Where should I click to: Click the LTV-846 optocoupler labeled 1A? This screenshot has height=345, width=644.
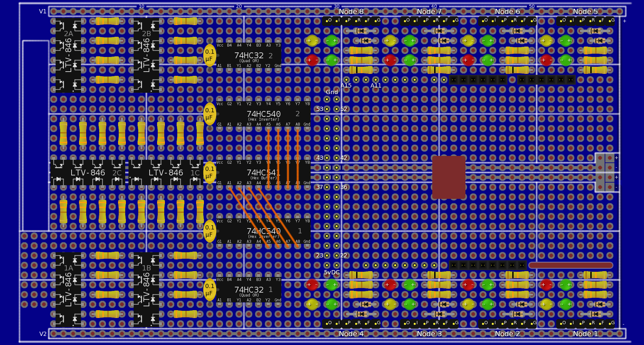point(68,290)
